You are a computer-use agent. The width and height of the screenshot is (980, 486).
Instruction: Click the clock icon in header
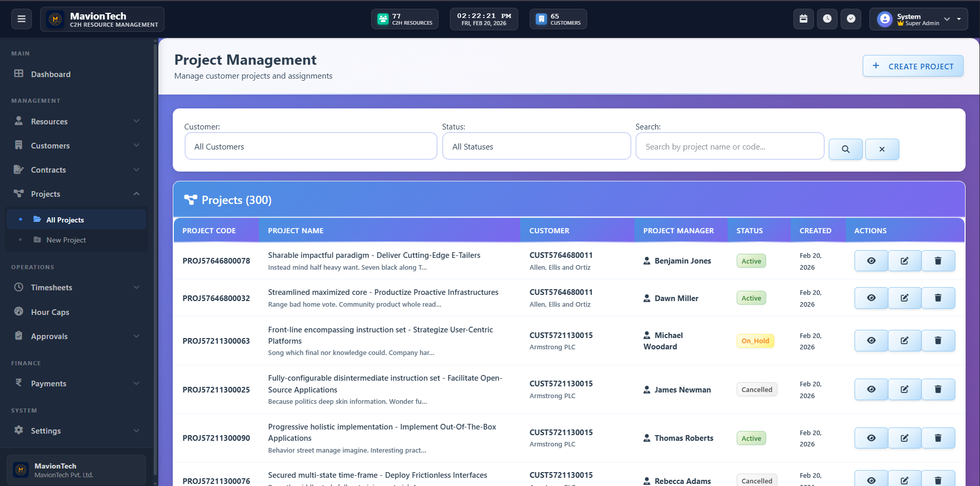click(x=827, y=19)
